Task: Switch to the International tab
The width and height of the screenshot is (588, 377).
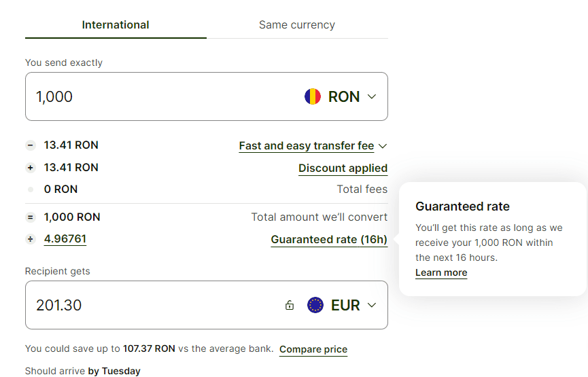Action: (x=116, y=25)
